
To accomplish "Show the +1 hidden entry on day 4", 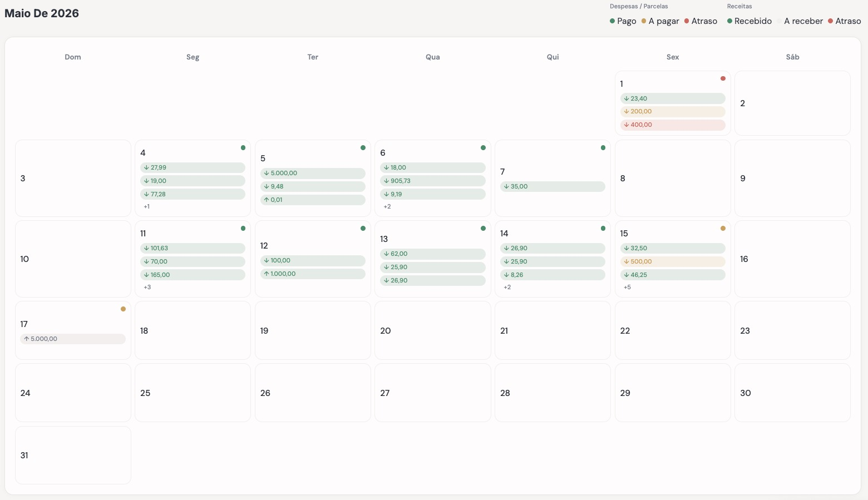I will pyautogui.click(x=146, y=206).
